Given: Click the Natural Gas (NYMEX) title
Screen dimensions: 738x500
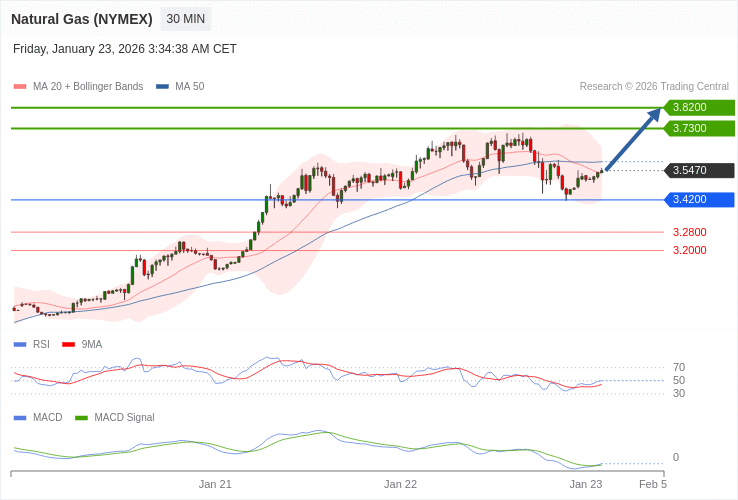Looking at the screenshot, I should (x=82, y=19).
